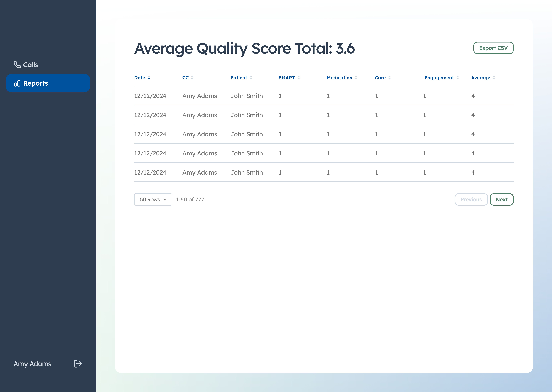Go to the next page of results
Image resolution: width=552 pixels, height=392 pixels.
click(x=502, y=199)
